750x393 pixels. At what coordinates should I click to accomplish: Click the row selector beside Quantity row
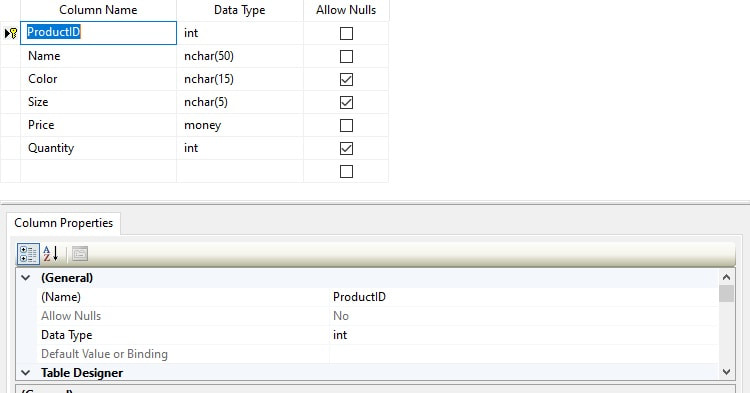pos(10,148)
